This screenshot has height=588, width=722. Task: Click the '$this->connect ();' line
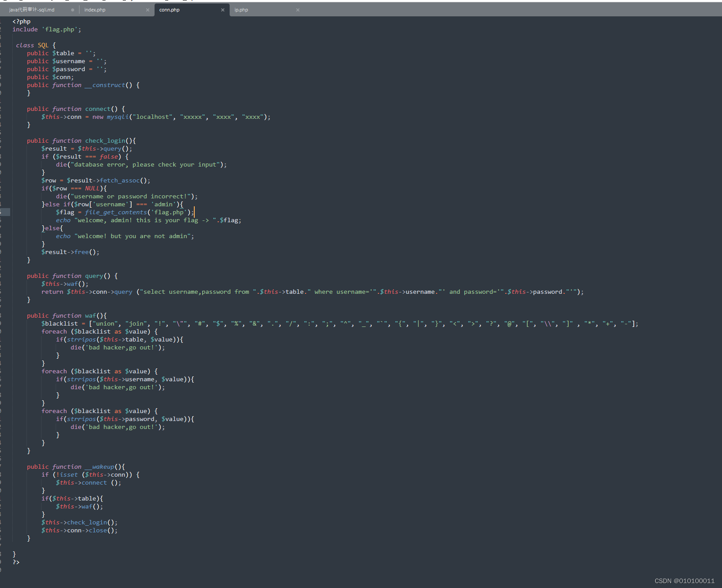click(x=89, y=482)
